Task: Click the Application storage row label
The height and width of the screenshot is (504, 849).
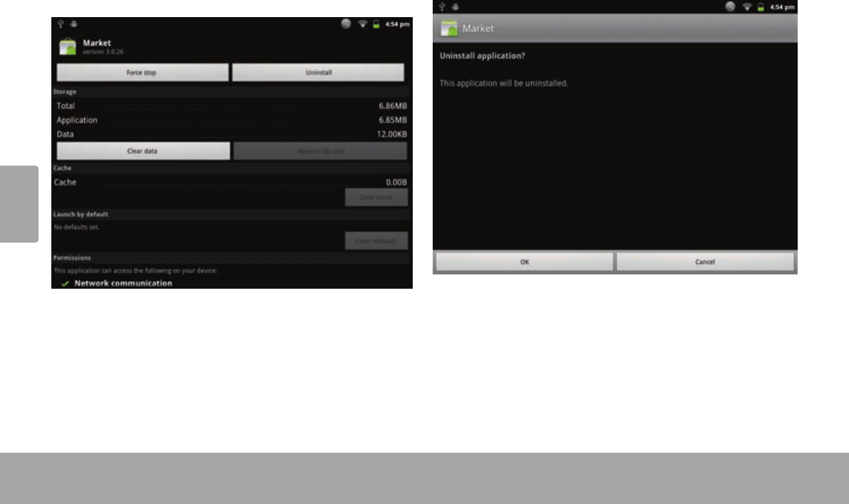Action: click(77, 120)
